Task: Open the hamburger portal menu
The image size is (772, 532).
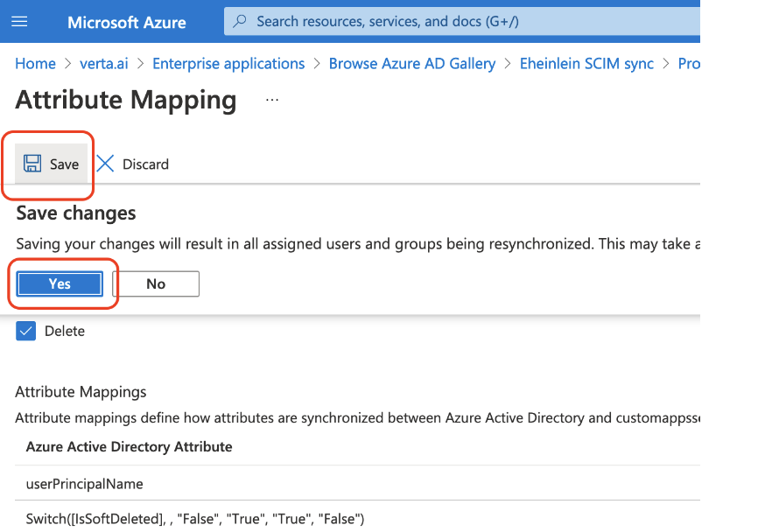Action: (x=18, y=21)
